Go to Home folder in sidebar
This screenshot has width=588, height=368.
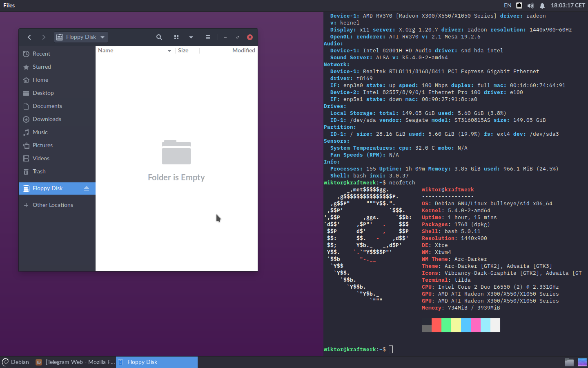[57, 80]
